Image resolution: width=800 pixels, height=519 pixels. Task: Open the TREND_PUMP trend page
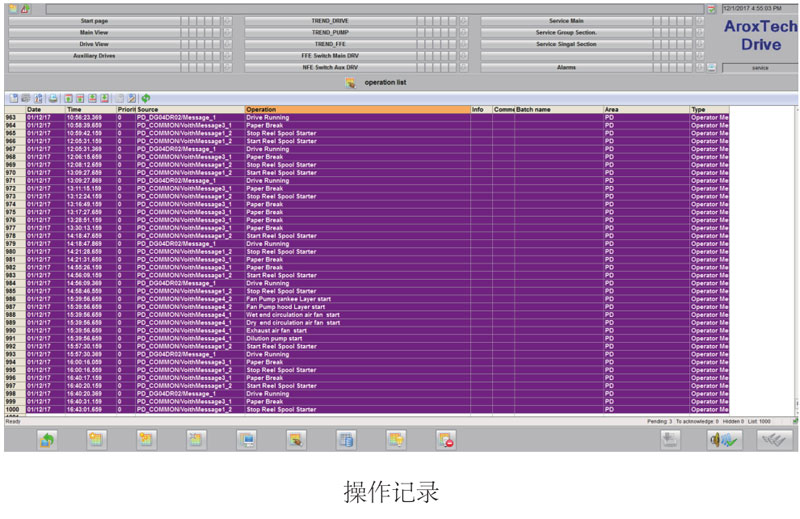[x=329, y=32]
